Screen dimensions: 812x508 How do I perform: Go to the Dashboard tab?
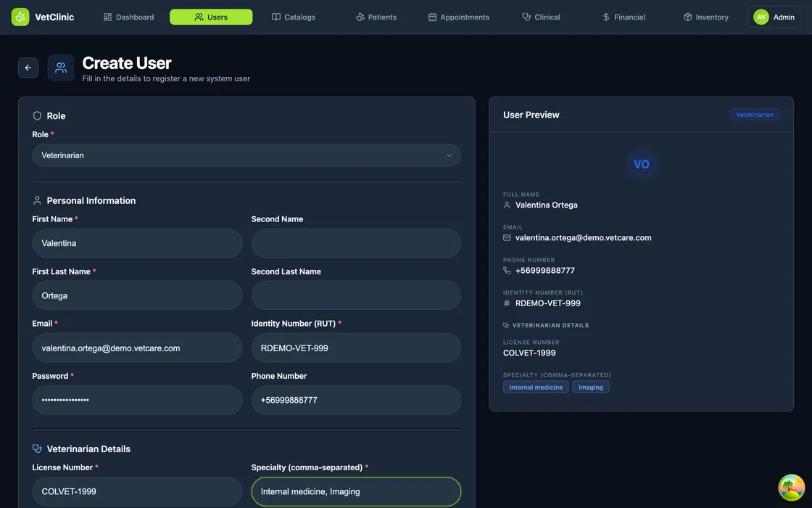click(x=128, y=17)
